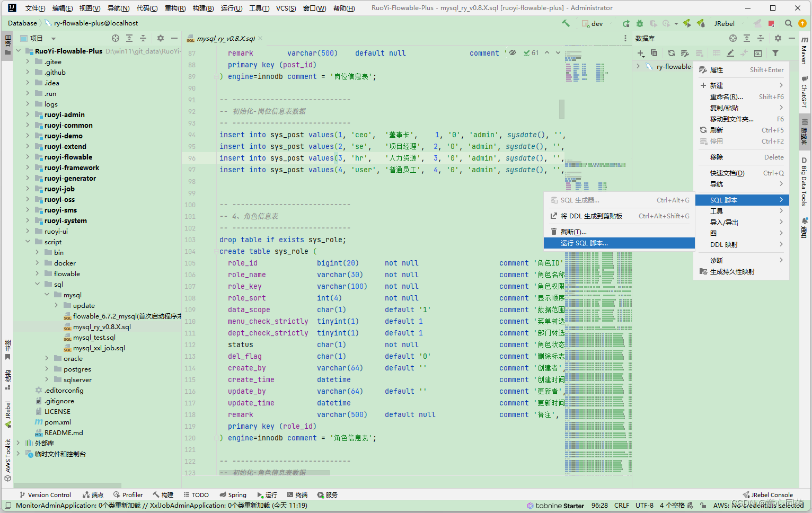This screenshot has height=513, width=812.
Task: Click edit source pencil icon in database panel
Action: 730,53
